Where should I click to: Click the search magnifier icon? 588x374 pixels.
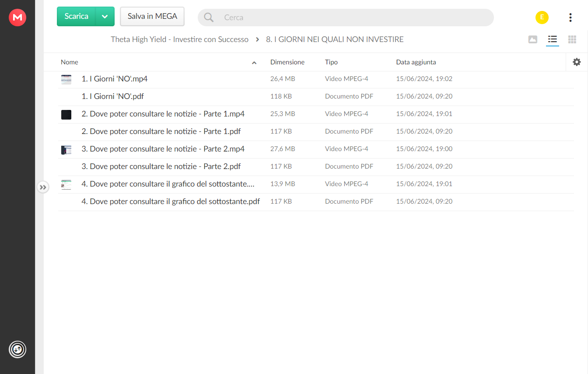[x=209, y=18]
